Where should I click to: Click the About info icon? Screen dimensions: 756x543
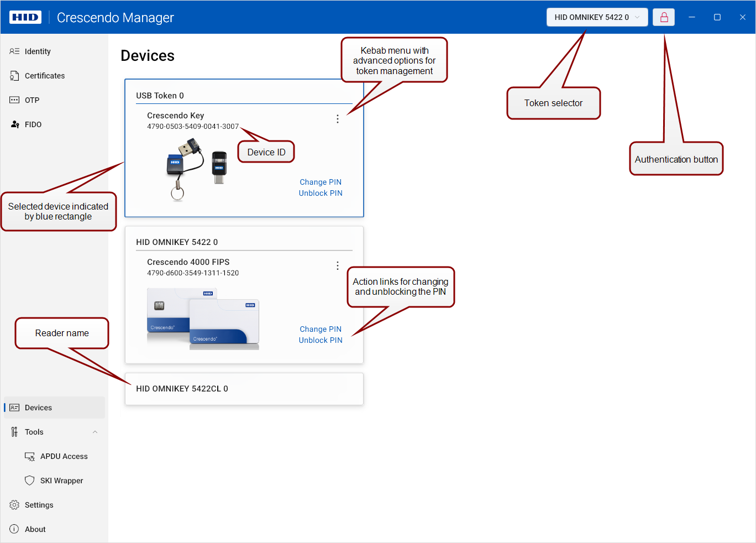(14, 529)
